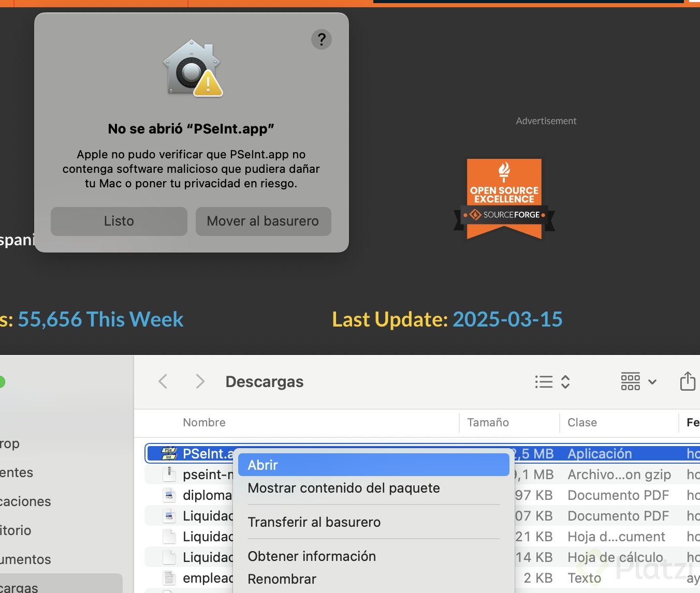The width and height of the screenshot is (700, 593).
Task: Select the emplead text file name
Action: click(208, 578)
